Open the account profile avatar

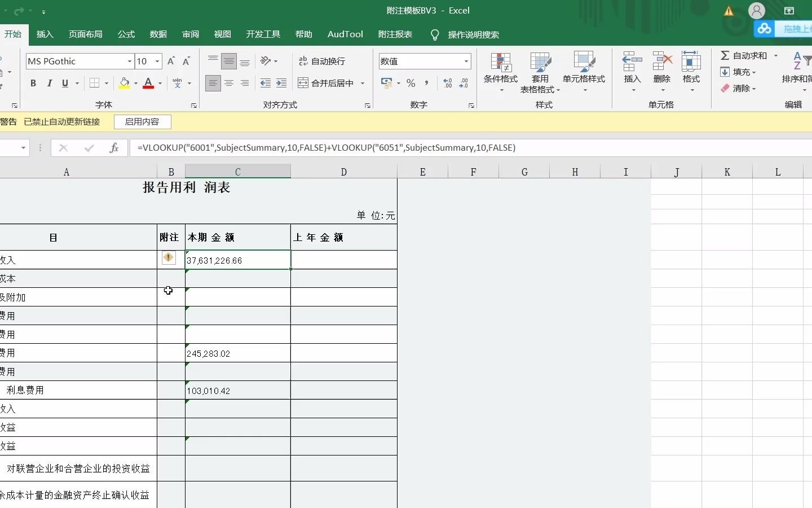757,11
